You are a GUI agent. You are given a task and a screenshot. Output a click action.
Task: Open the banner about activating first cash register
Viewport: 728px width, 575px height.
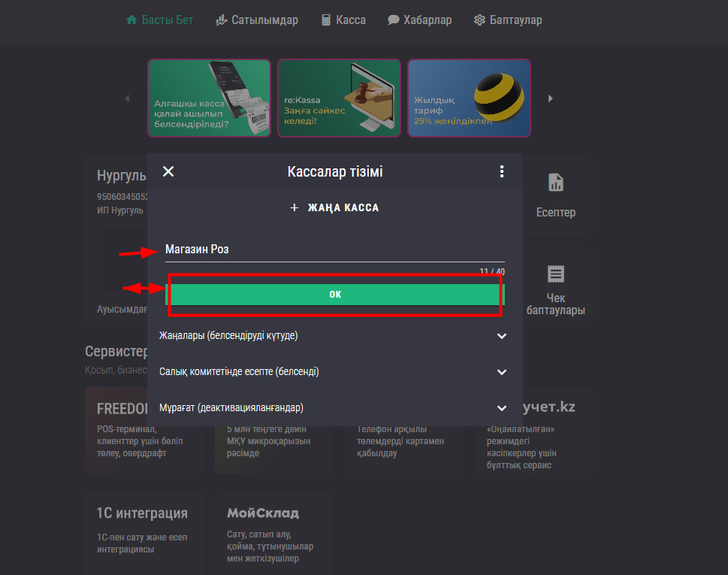[210, 98]
